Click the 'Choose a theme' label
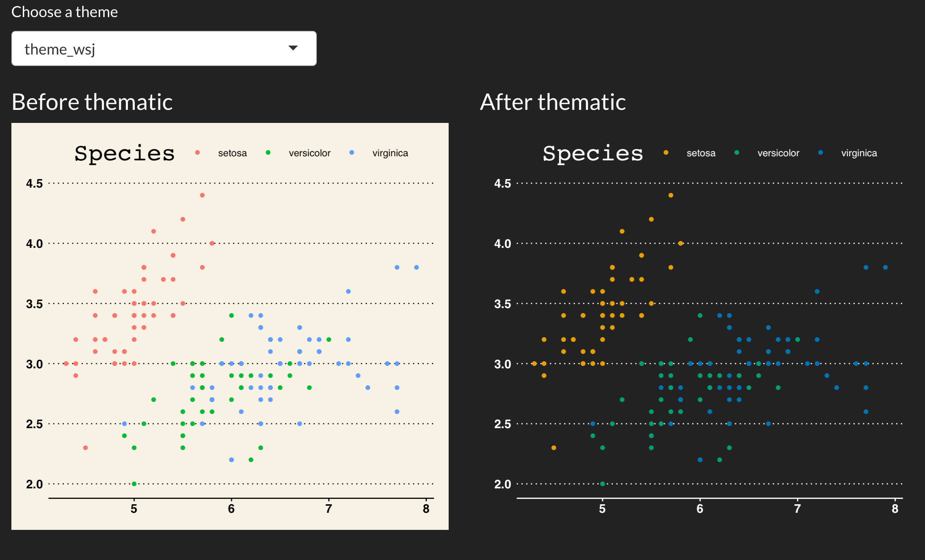 pos(64,12)
